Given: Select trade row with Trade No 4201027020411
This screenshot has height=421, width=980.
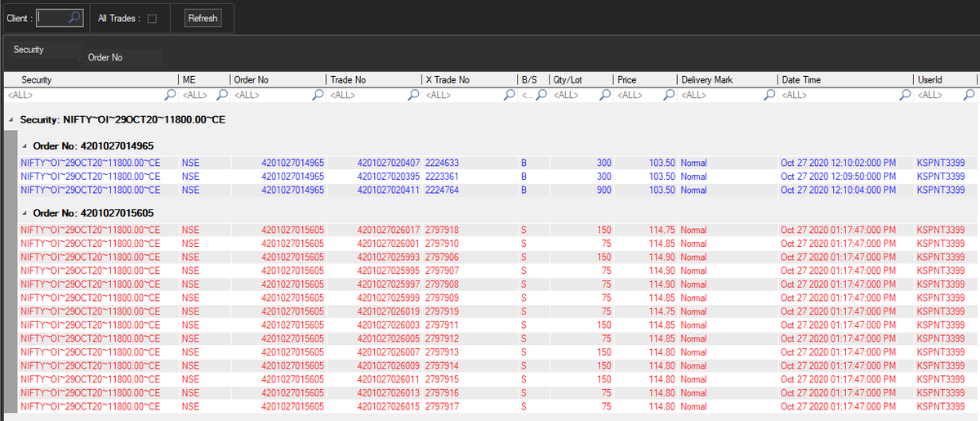Looking at the screenshot, I should tap(497, 190).
